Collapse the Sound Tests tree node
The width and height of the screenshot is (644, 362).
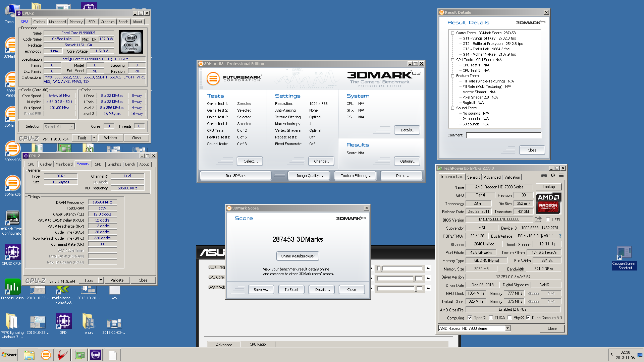(452, 108)
